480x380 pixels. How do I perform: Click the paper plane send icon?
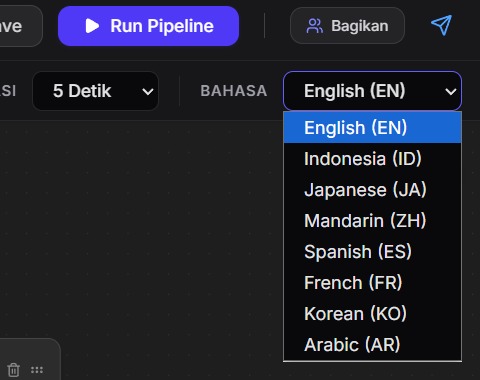441,25
